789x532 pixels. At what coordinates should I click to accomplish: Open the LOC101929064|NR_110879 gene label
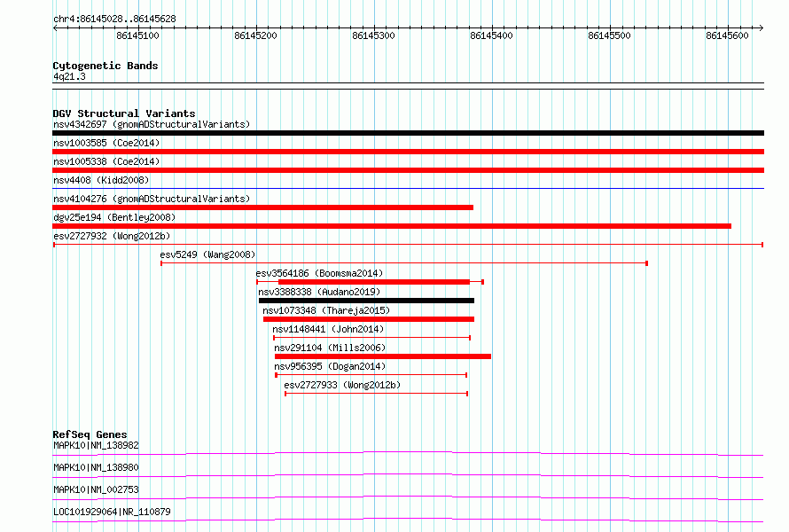pyautogui.click(x=113, y=512)
